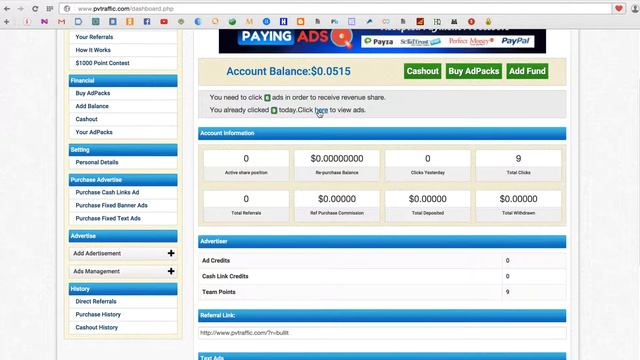Screen dimensions: 640x360
Task: Click the Account Balance $0.0515 text
Action: click(x=288, y=71)
